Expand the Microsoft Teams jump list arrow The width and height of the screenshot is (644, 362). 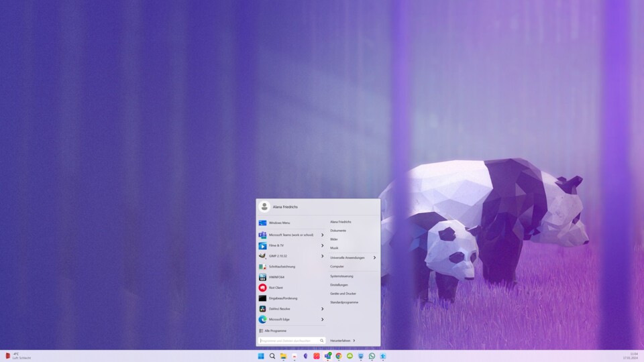322,235
